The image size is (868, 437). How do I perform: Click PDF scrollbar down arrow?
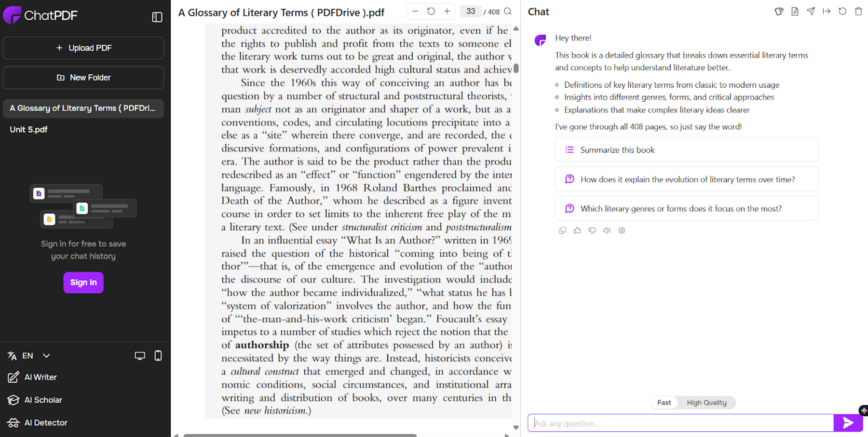pos(516,427)
